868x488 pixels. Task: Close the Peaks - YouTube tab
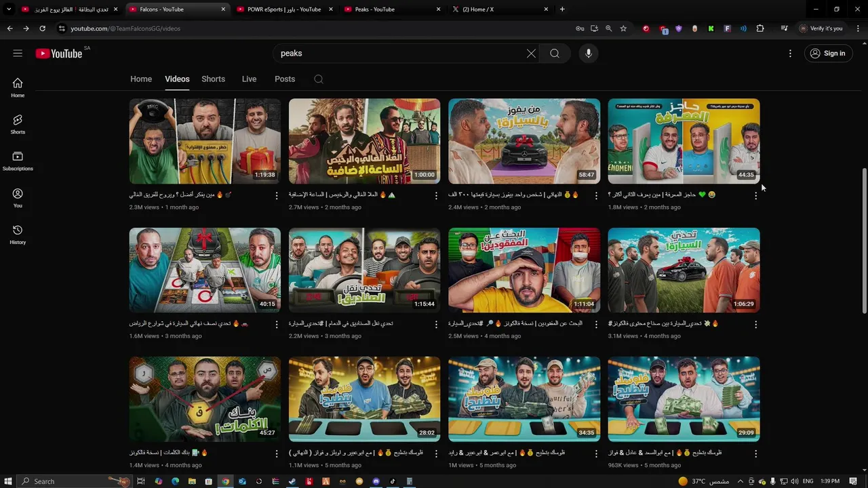coord(438,9)
